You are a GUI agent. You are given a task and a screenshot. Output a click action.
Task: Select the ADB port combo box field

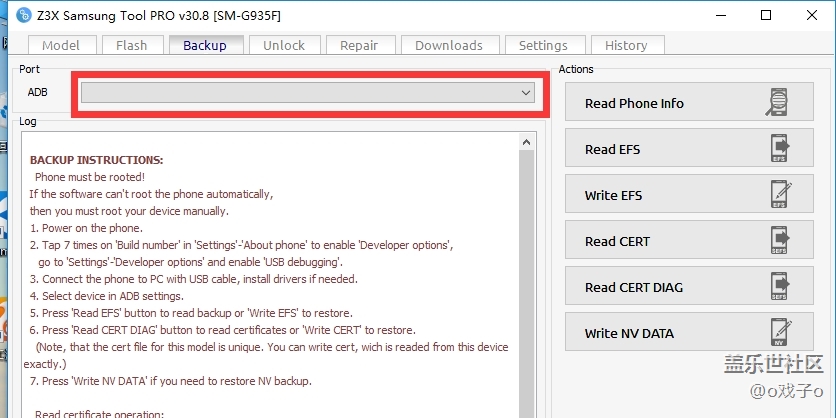[x=300, y=92]
